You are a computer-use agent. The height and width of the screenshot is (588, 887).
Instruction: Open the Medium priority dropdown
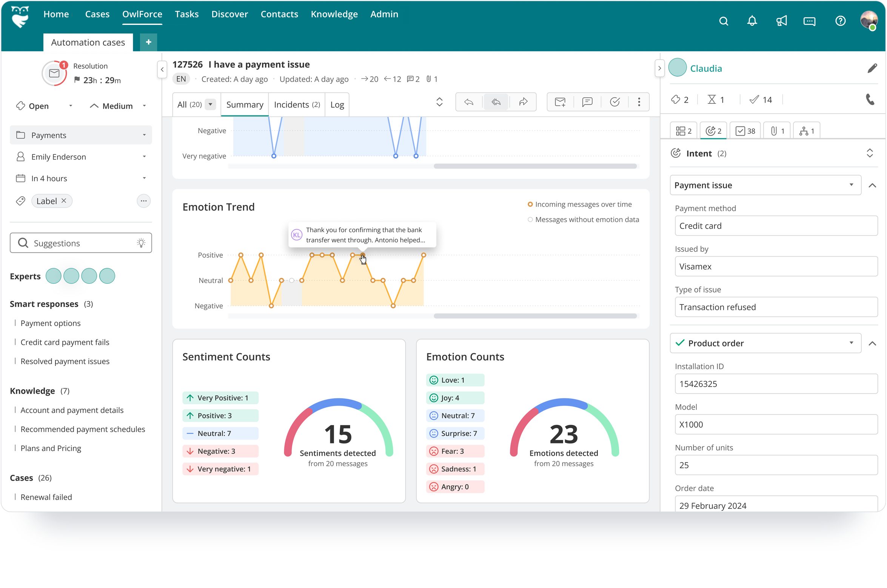145,106
